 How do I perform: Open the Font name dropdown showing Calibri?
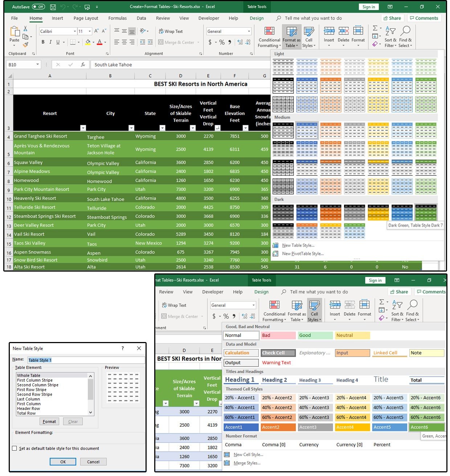75,31
